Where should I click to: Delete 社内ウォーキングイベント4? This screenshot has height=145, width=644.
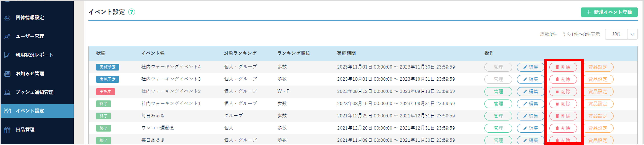(563, 67)
